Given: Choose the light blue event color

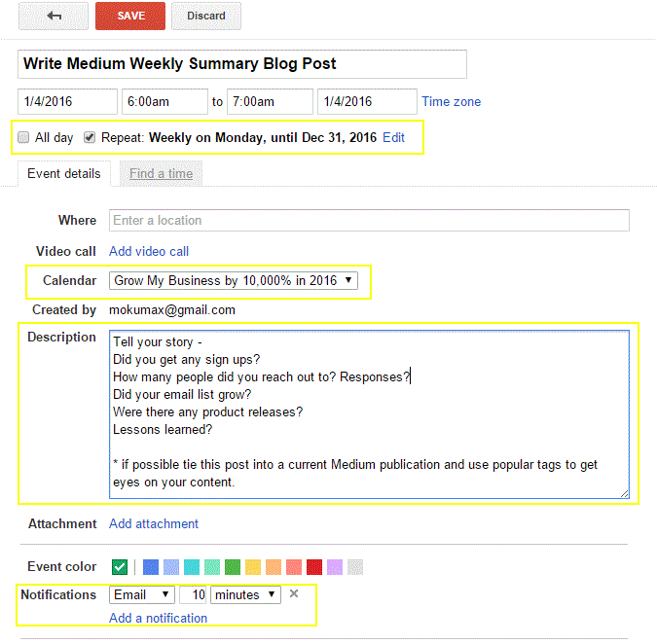Looking at the screenshot, I should pyautogui.click(x=171, y=567).
